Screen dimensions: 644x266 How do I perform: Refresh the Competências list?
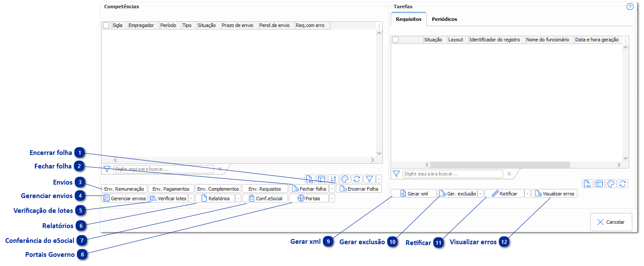(357, 178)
